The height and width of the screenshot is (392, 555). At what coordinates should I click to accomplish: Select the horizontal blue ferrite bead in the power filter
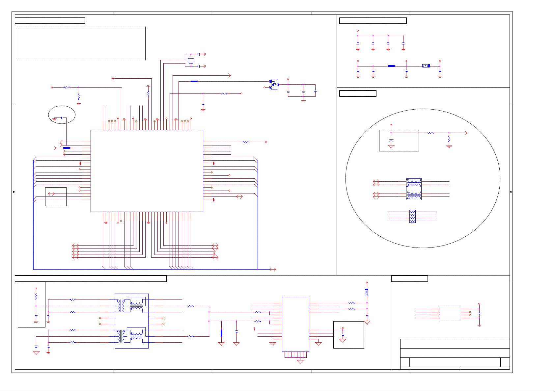(x=392, y=66)
